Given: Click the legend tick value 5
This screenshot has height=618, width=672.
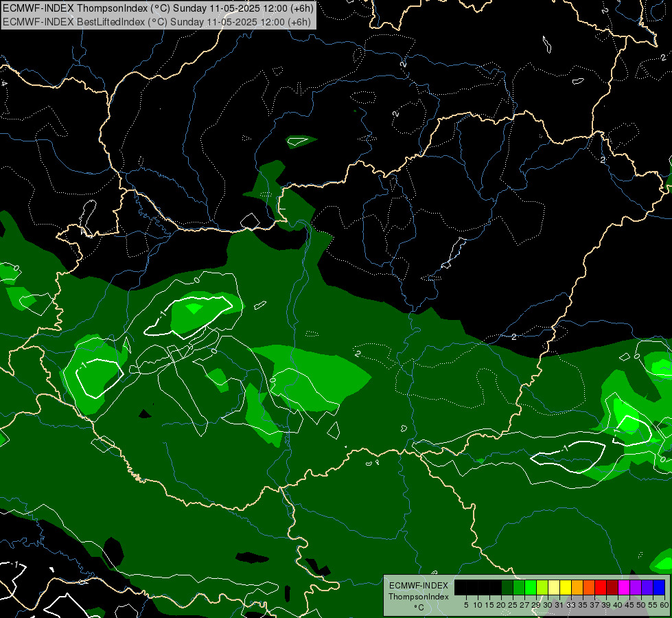Looking at the screenshot, I should pyautogui.click(x=466, y=605).
